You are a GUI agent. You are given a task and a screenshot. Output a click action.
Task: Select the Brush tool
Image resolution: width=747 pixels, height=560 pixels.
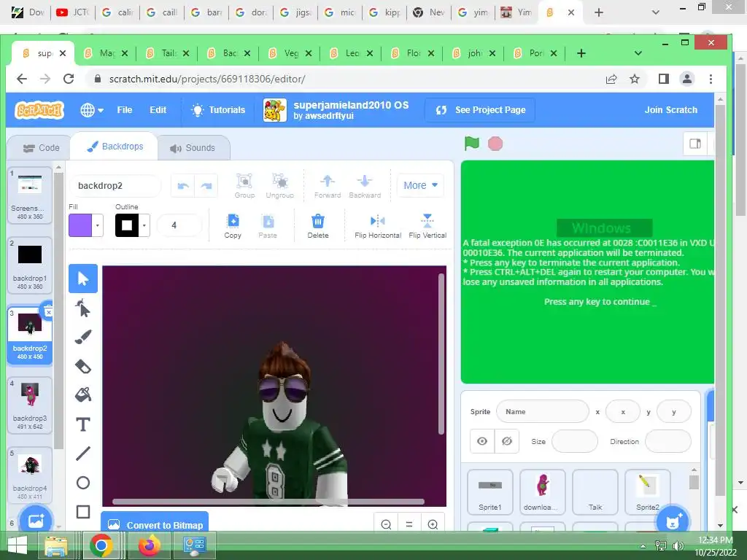pos(83,337)
